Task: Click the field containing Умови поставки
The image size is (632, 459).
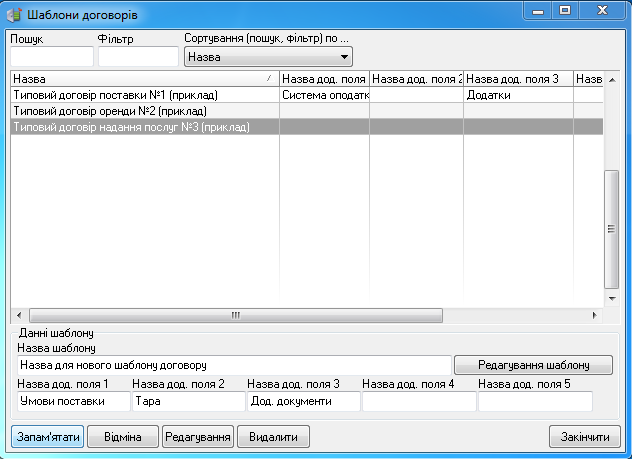Action: click(73, 402)
